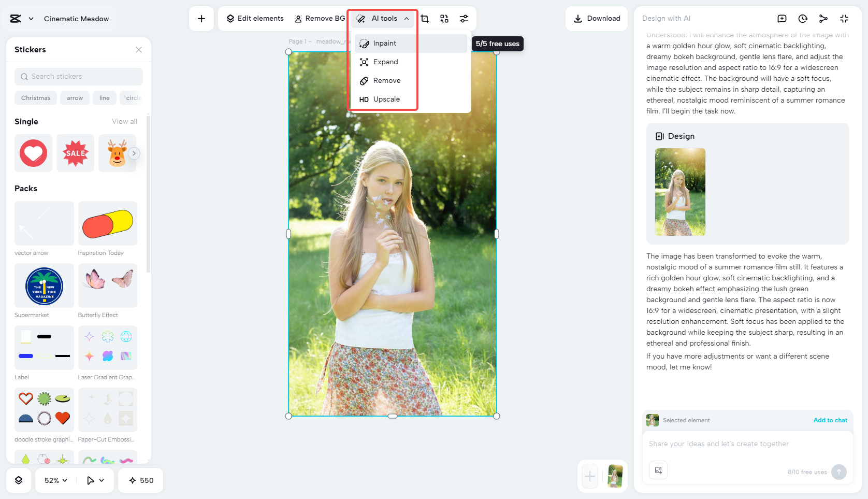Select the Remove option in AI tools
The image size is (868, 499).
coord(385,80)
